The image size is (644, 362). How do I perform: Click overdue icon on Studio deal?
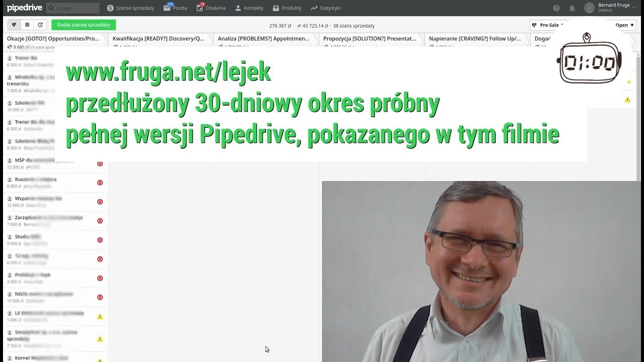[100, 240]
